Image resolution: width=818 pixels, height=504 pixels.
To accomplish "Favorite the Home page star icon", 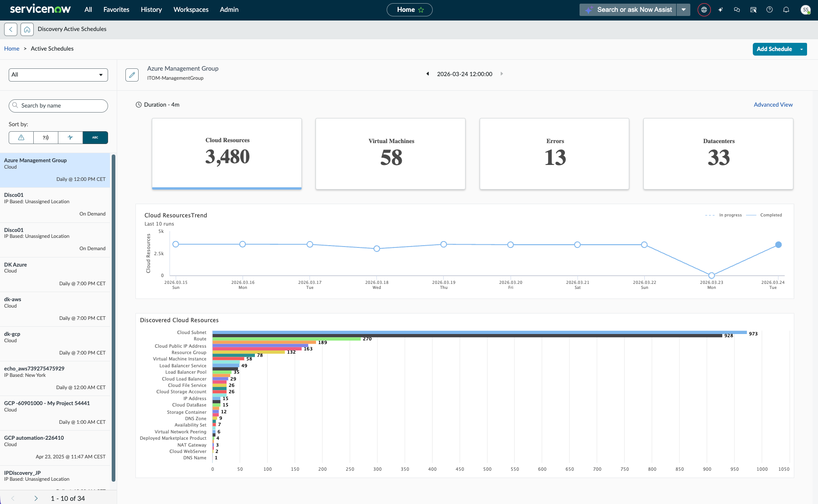I will pos(421,10).
